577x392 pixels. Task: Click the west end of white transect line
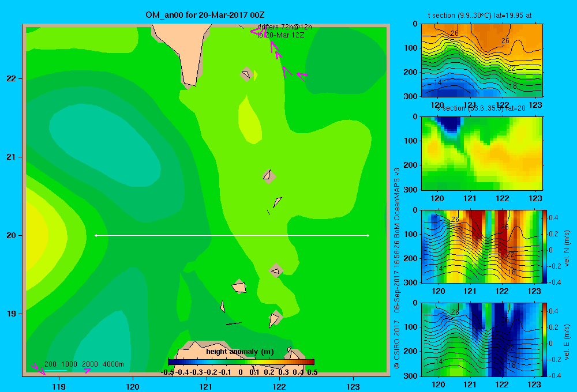[96, 235]
